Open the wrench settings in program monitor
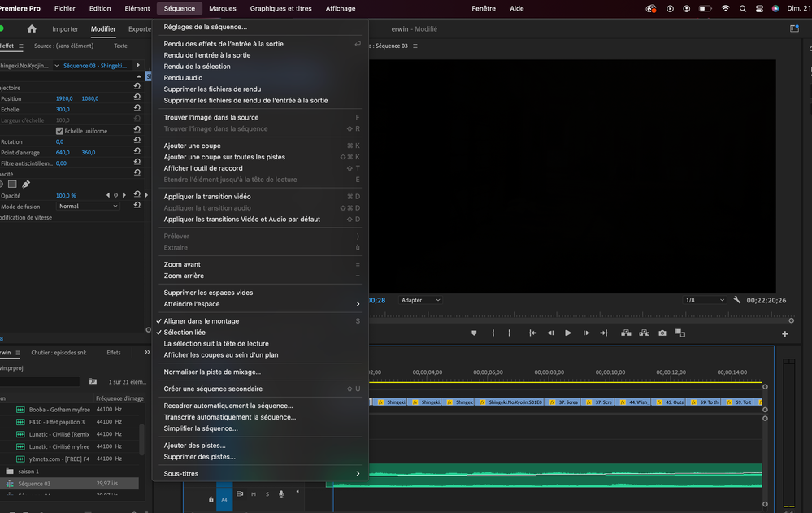 point(737,300)
